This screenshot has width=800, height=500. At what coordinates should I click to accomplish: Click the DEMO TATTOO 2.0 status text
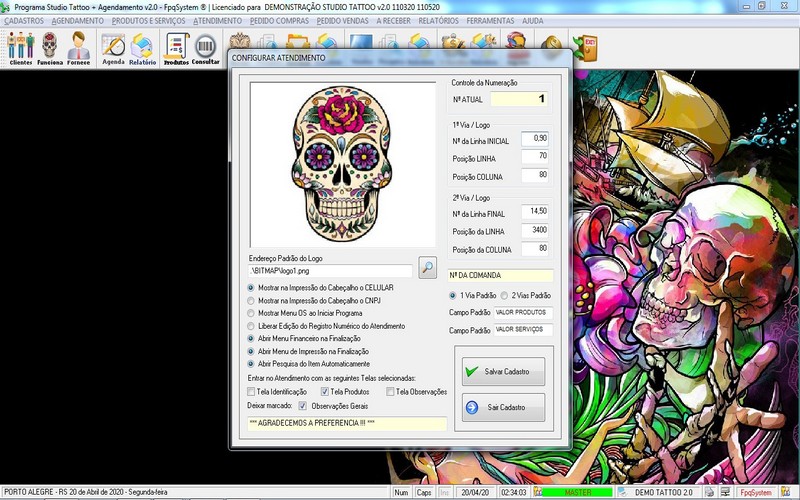[x=663, y=492]
